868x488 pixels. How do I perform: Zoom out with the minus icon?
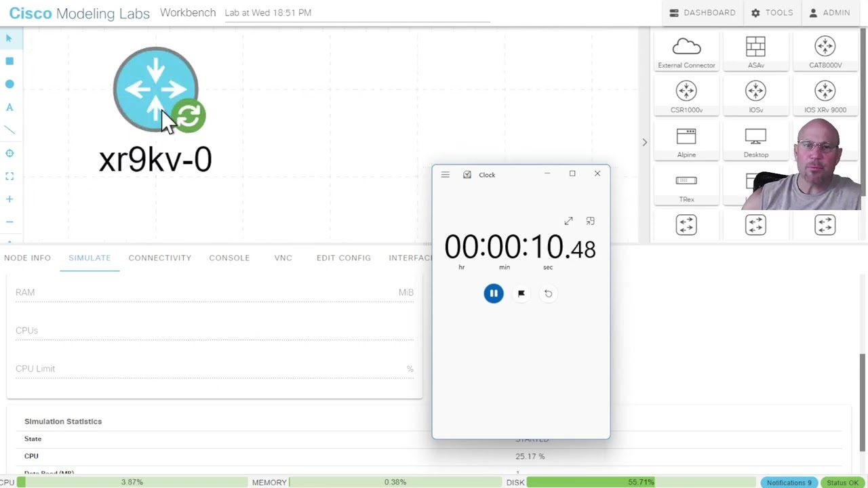pyautogui.click(x=9, y=222)
